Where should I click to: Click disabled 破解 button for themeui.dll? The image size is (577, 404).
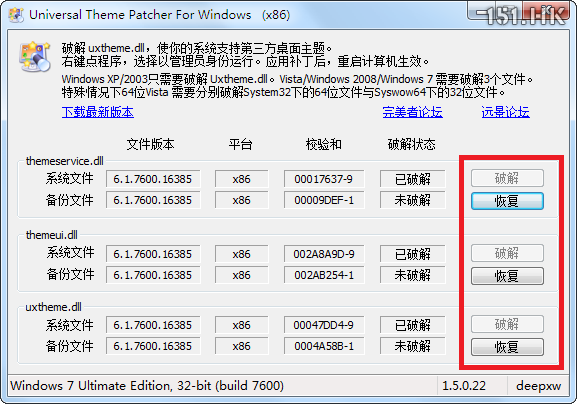pyautogui.click(x=507, y=253)
